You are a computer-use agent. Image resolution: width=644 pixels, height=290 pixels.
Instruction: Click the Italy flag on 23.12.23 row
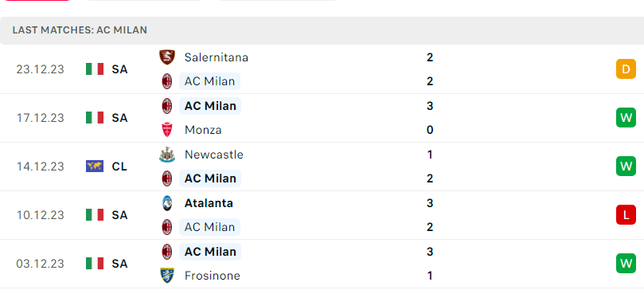95,69
